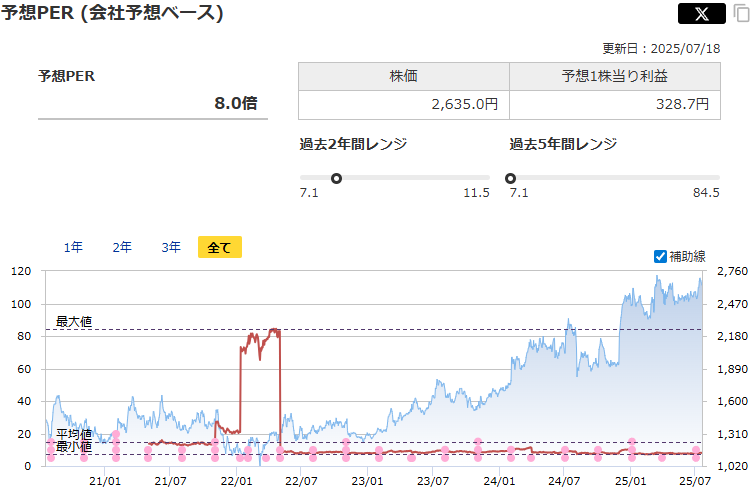Click the 最小値 guideline label on chart
This screenshot has width=755, height=488.
(74, 447)
